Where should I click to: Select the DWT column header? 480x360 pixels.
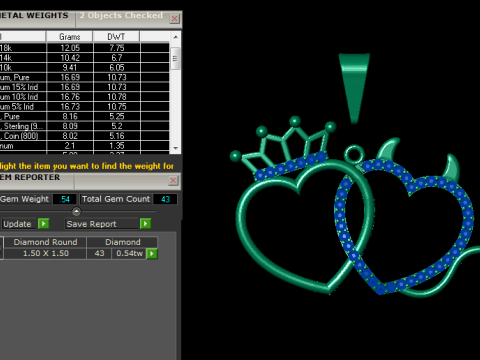point(116,37)
